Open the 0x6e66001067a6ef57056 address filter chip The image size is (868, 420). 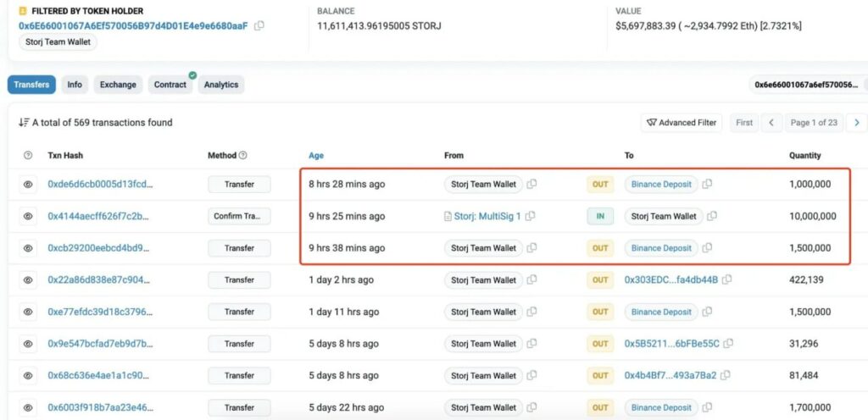click(x=807, y=85)
